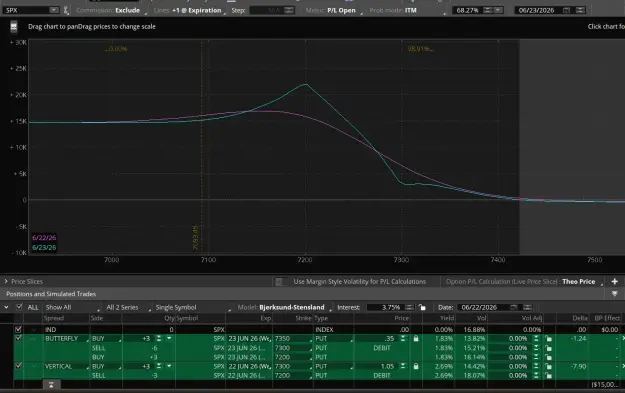Open the Theo Price calculation dropdown
625x393 pixels.
point(582,281)
